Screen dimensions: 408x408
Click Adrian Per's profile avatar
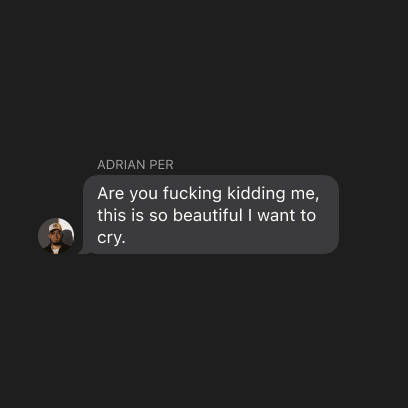(x=56, y=236)
